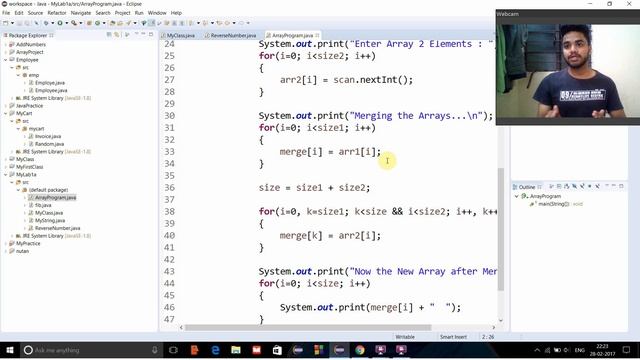Open the File menu
Screen dimensions: 640x360
click(6, 13)
